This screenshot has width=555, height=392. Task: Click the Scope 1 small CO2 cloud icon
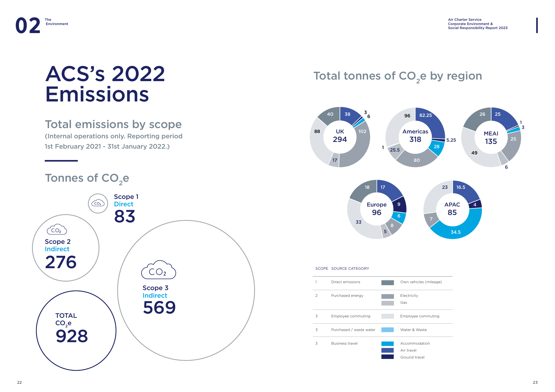point(98,203)
